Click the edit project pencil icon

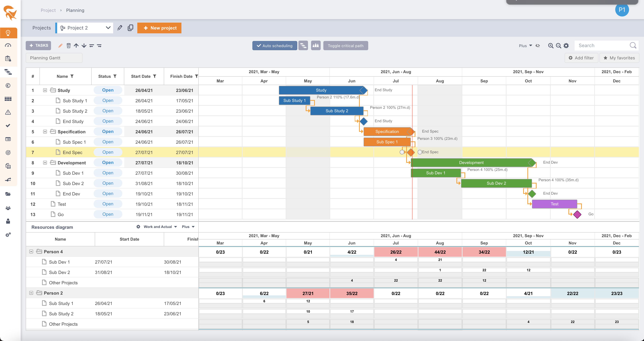[120, 28]
